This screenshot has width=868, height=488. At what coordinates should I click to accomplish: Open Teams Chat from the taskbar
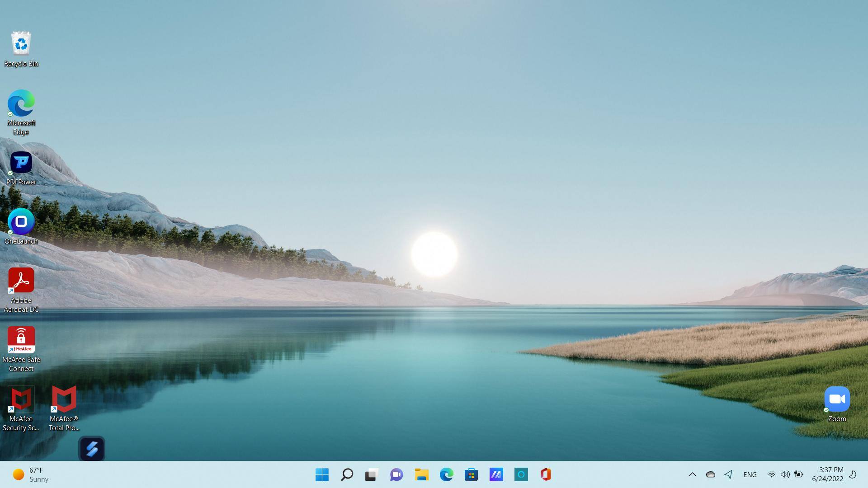click(x=396, y=474)
